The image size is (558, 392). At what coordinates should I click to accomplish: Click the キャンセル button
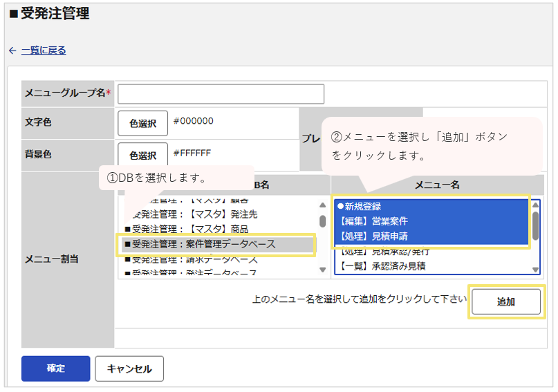tap(129, 368)
